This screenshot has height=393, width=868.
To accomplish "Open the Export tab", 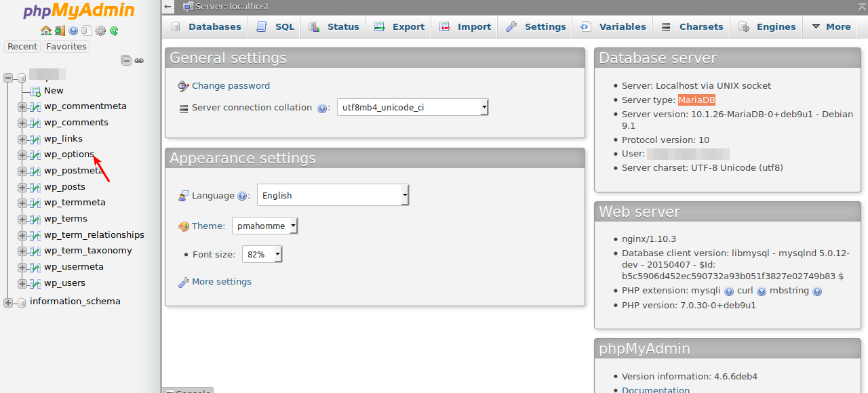I will click(399, 27).
